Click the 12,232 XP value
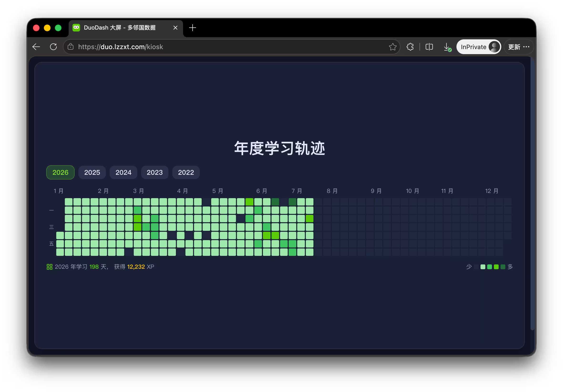Screen dimensions: 563x392 click(136, 267)
